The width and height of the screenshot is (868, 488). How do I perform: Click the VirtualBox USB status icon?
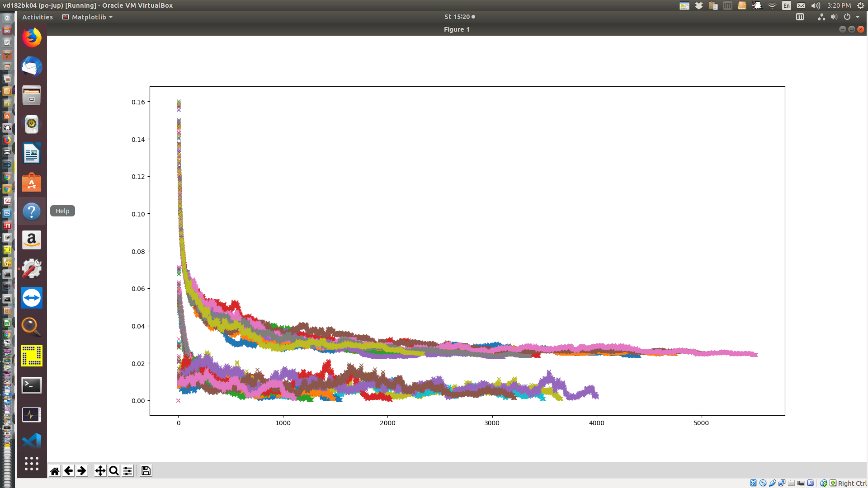point(772,483)
